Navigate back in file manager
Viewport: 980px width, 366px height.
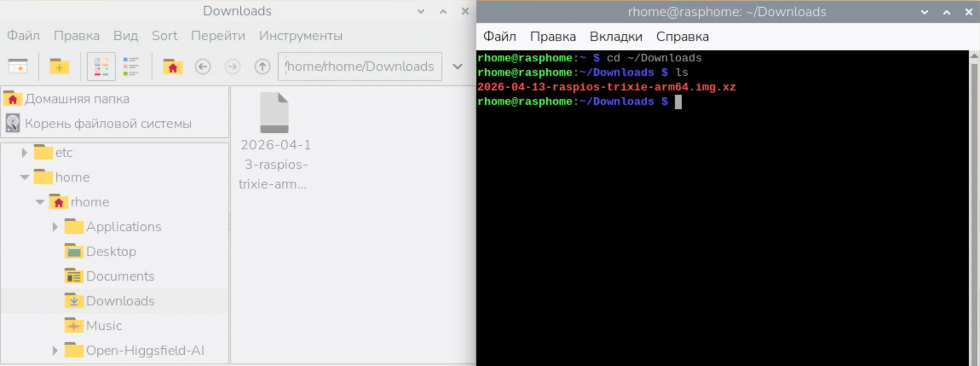(203, 67)
